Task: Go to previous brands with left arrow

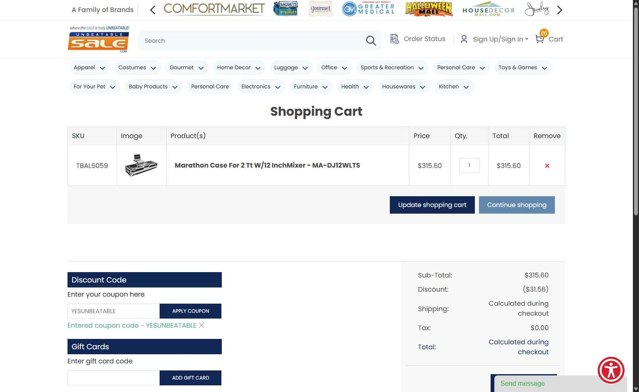Action: point(152,10)
